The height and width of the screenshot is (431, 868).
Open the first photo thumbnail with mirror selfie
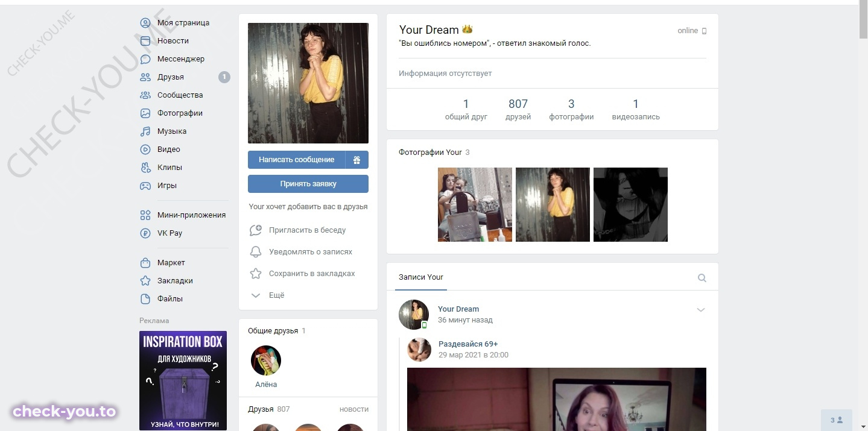click(x=475, y=205)
